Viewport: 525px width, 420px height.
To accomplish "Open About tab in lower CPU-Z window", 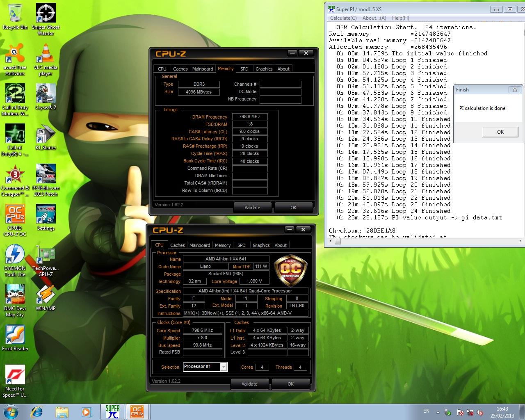I will click(281, 245).
